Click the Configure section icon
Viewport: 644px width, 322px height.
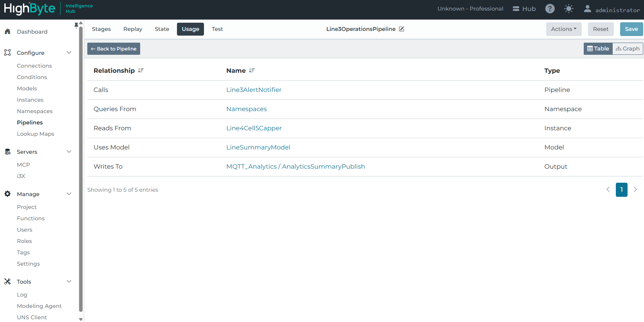(x=7, y=53)
